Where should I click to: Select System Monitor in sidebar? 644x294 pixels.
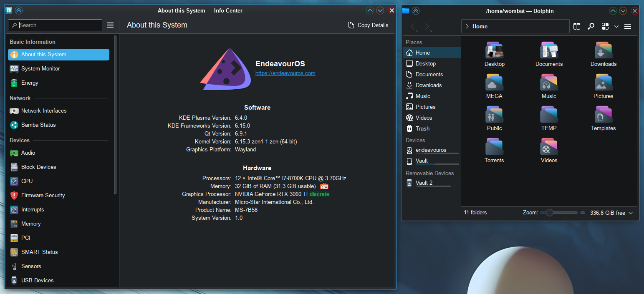point(40,68)
